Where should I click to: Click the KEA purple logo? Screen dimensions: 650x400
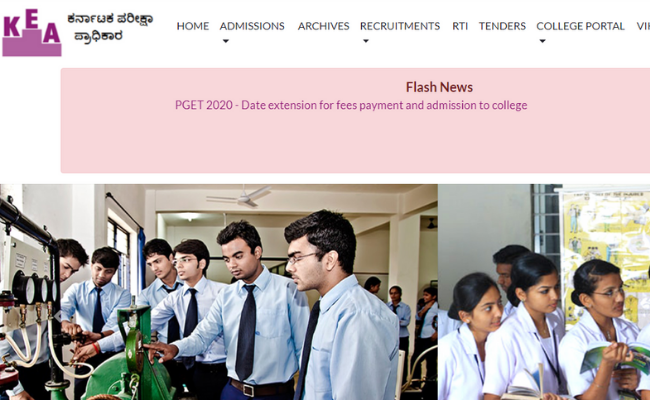point(32,33)
